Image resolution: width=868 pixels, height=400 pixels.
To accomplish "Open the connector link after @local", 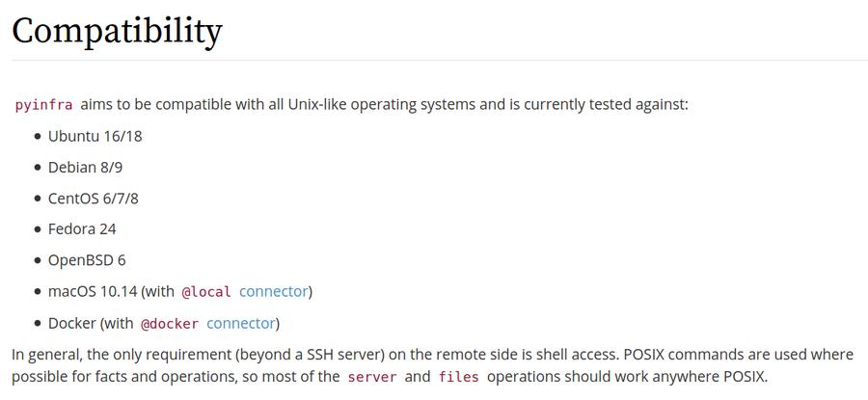I will 274,291.
